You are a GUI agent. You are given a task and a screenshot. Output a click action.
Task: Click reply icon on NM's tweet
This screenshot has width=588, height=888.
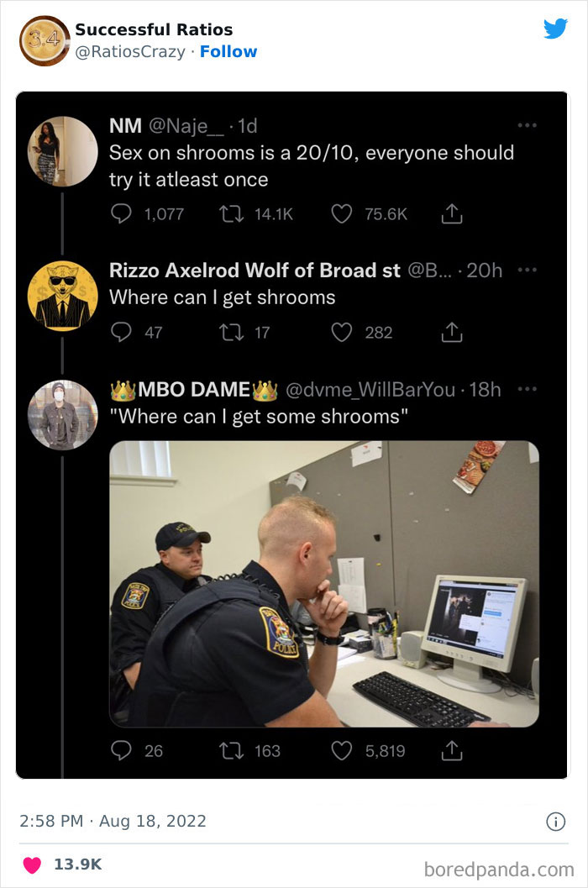coord(121,213)
